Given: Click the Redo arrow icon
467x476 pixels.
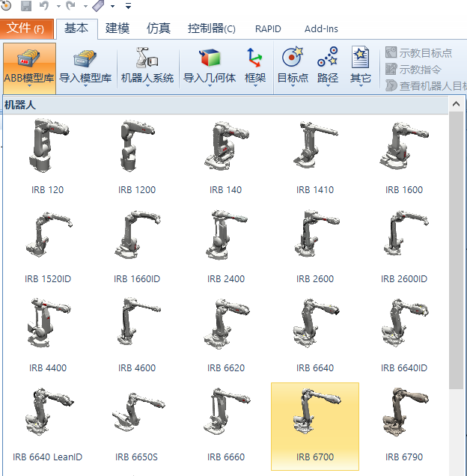Looking at the screenshot, I should (70, 5).
